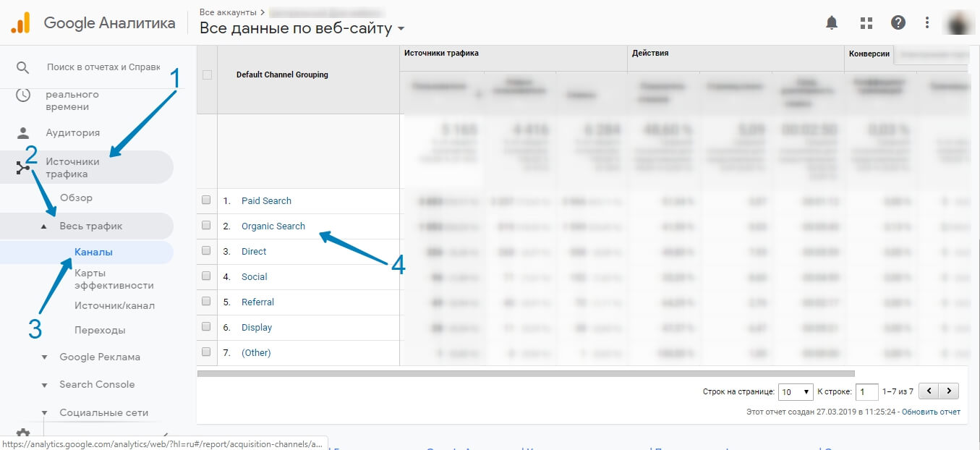The height and width of the screenshot is (450, 980).
Task: Open the Referral channel link
Action: [x=257, y=302]
